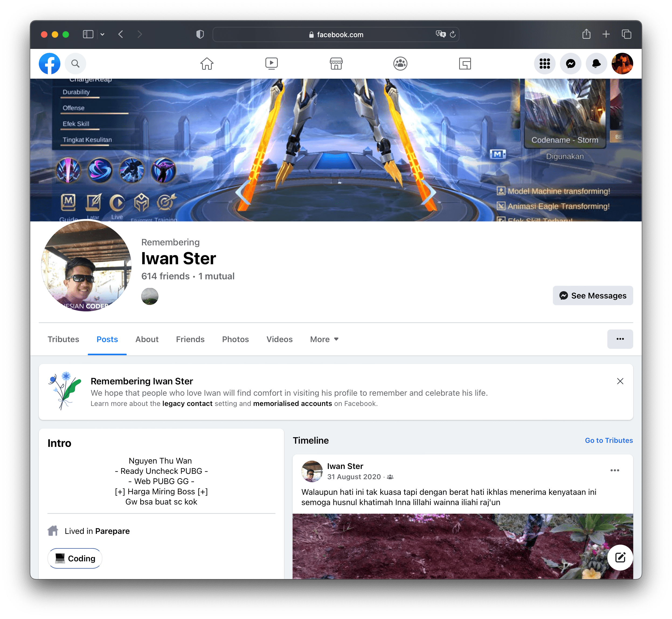
Task: Open Facebook home feed icon
Action: pyautogui.click(x=207, y=63)
